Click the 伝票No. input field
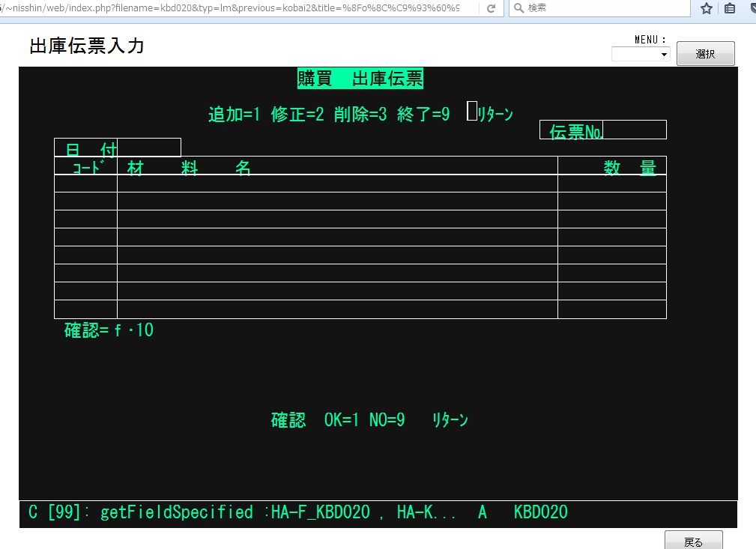The image size is (756, 549). [634, 130]
